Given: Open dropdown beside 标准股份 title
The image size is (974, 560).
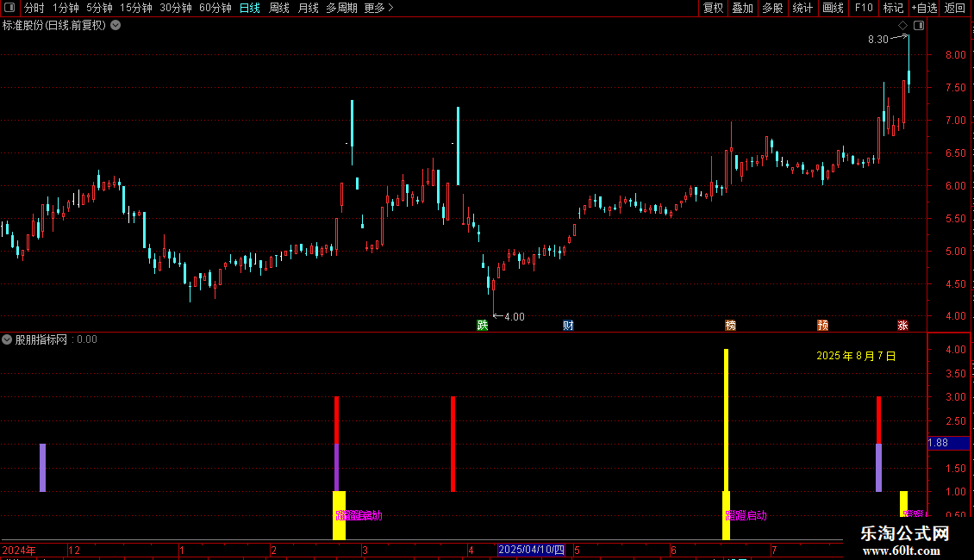Looking at the screenshot, I should [x=116, y=26].
